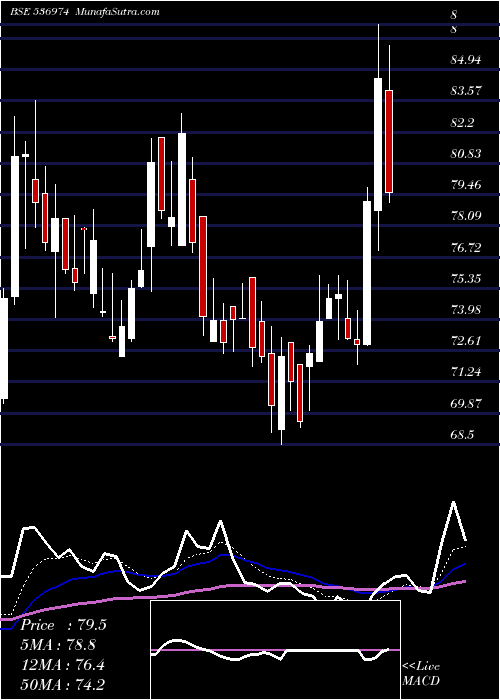Image resolution: width=500 pixels, height=700 pixels.
Task: Select the 71.24 price axis label
Action: pyautogui.click(x=466, y=372)
